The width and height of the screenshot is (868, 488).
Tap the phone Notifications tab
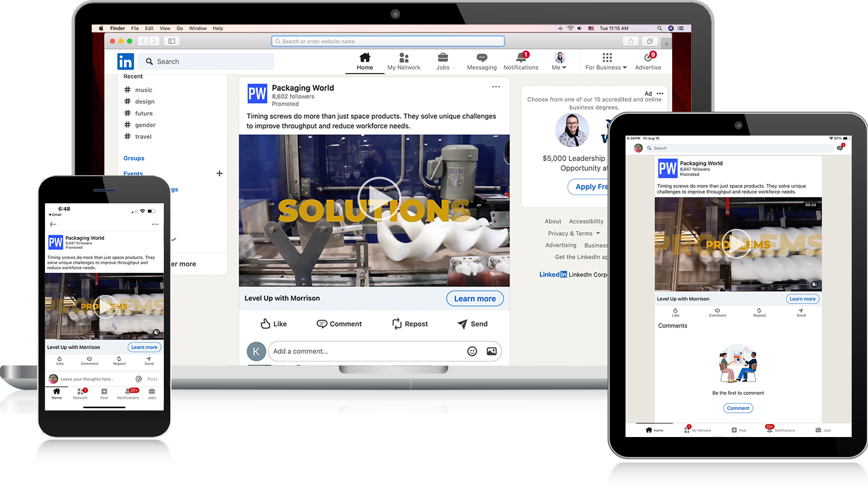(x=128, y=394)
